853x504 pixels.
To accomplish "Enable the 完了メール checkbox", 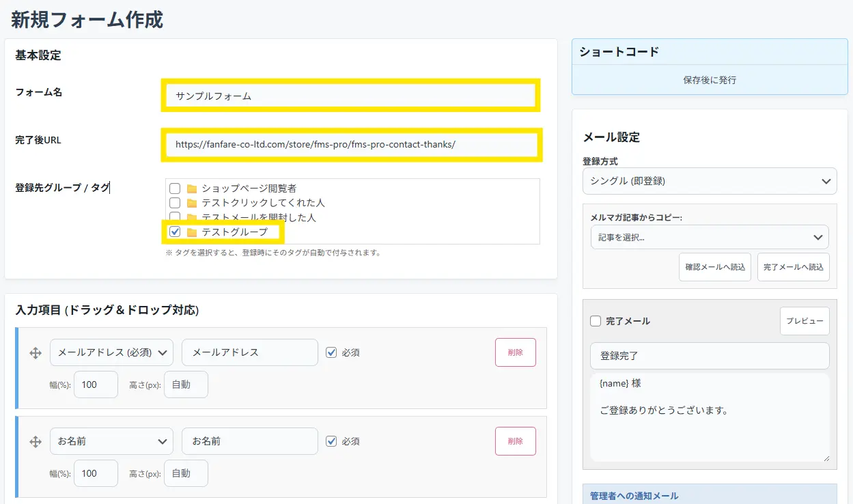I will tap(596, 321).
